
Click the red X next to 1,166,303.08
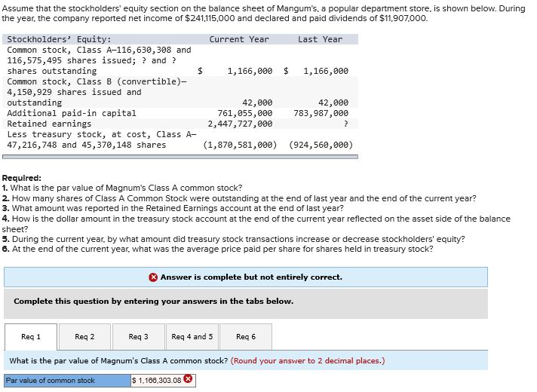tap(188, 378)
